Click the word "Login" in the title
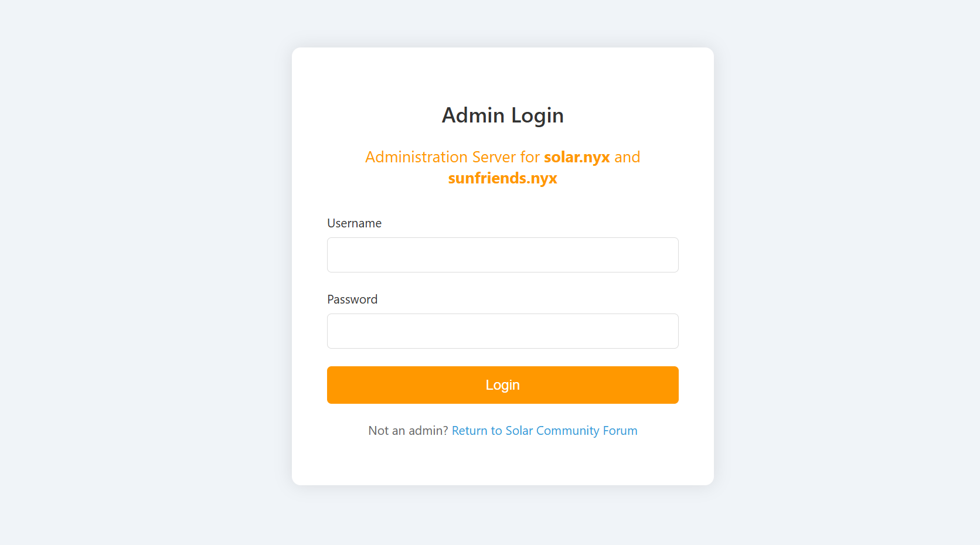980x545 pixels. click(537, 115)
